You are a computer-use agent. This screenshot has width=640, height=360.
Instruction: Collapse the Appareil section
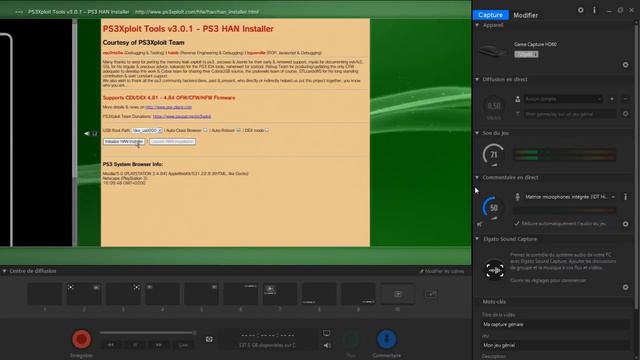pos(477,25)
